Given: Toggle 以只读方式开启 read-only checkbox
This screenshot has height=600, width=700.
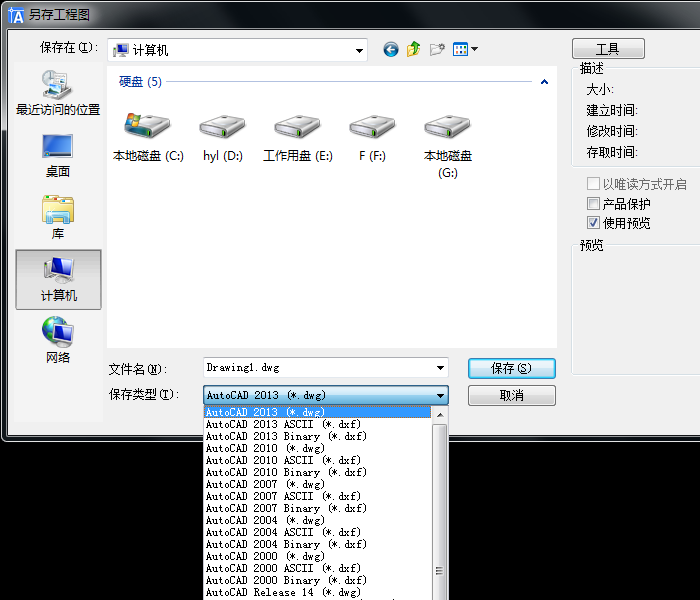Looking at the screenshot, I should click(x=593, y=183).
